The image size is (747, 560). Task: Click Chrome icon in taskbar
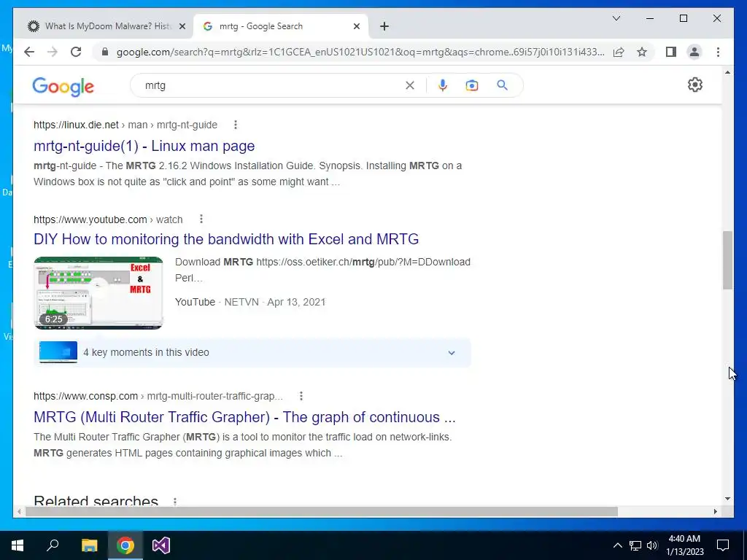click(x=125, y=545)
